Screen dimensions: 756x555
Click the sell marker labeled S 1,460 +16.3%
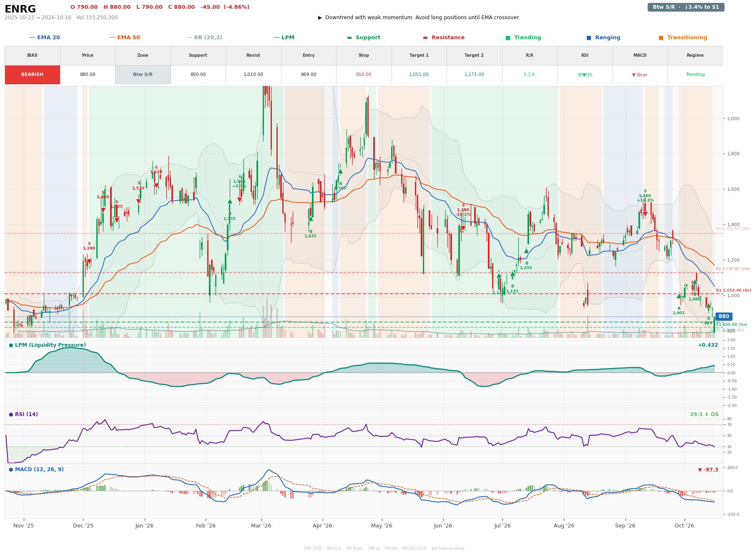pyautogui.click(x=645, y=214)
